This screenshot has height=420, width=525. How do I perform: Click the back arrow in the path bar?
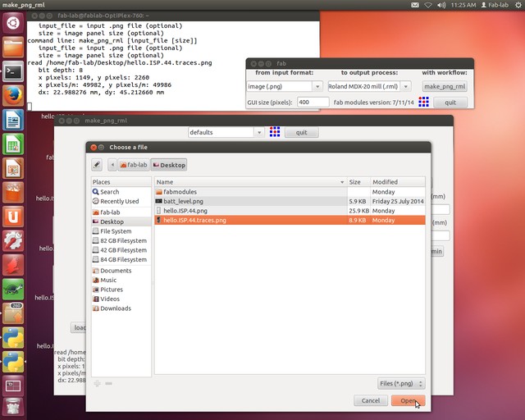[x=112, y=165]
